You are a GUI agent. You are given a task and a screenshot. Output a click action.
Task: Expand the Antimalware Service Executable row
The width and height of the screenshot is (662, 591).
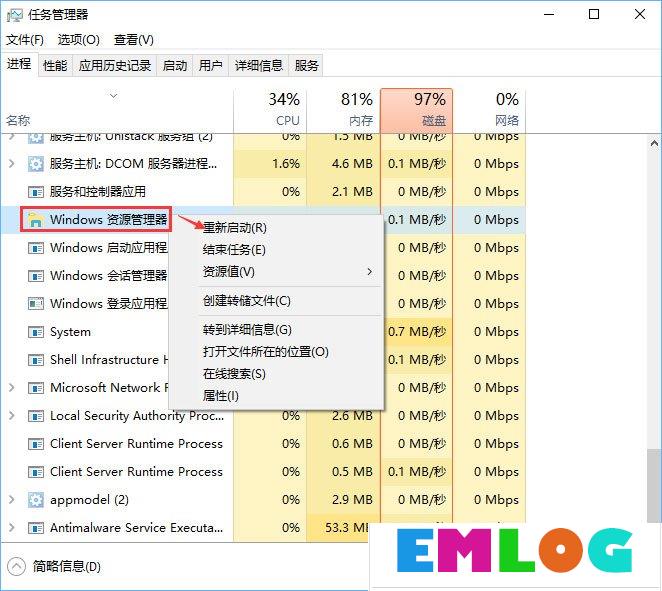pos(12,528)
